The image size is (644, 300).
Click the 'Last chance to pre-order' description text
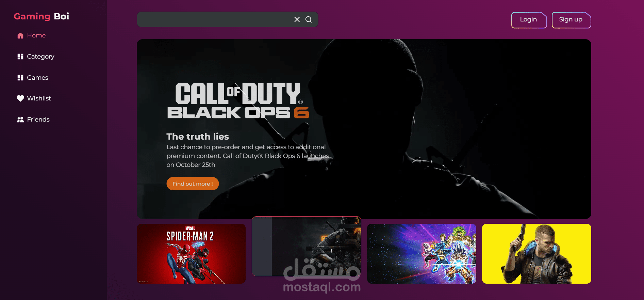point(248,156)
